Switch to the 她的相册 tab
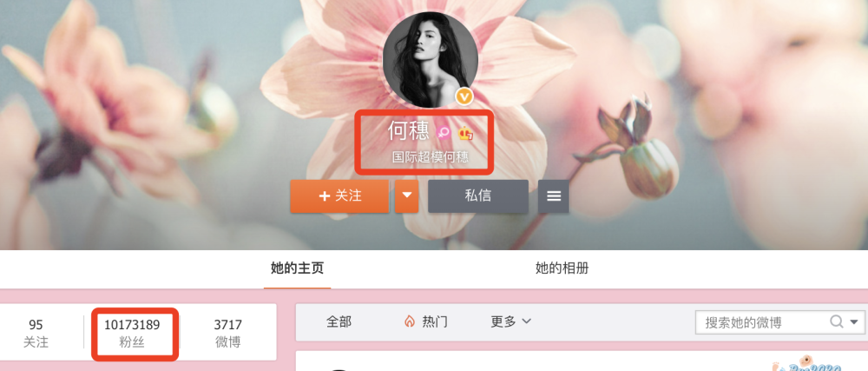 tap(562, 269)
